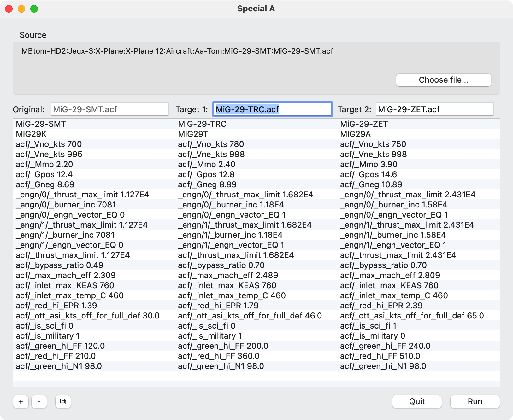Select acf/_bypass_ratio 0.49 entry
513x420 pixels.
(x=60, y=265)
